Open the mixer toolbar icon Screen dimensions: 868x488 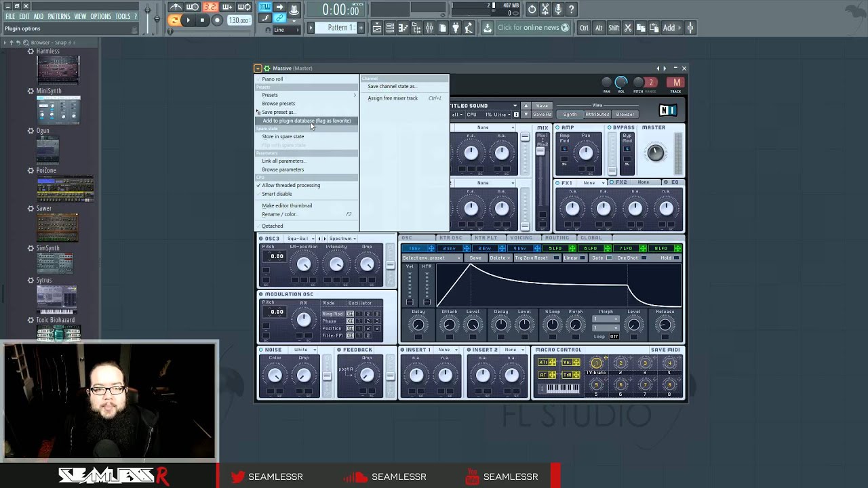coord(429,28)
